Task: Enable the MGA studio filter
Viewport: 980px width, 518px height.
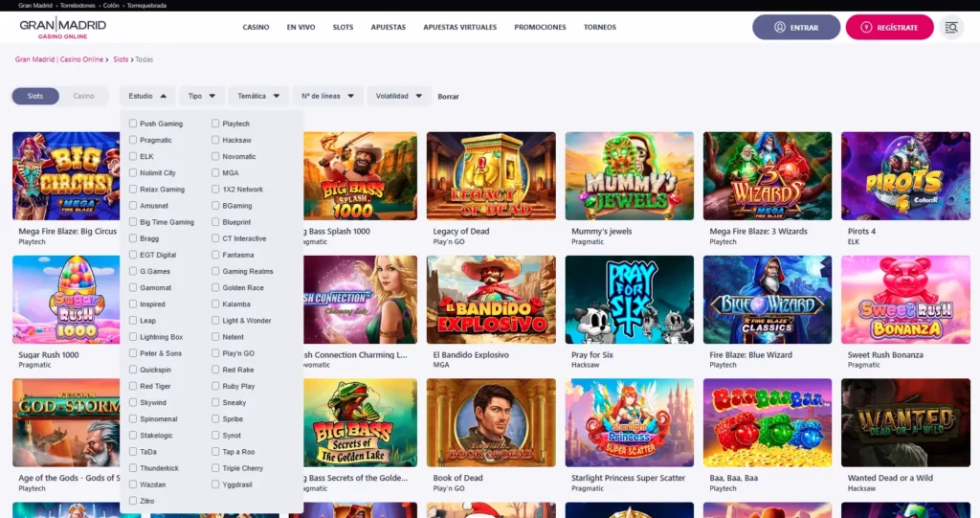Action: pyautogui.click(x=215, y=172)
